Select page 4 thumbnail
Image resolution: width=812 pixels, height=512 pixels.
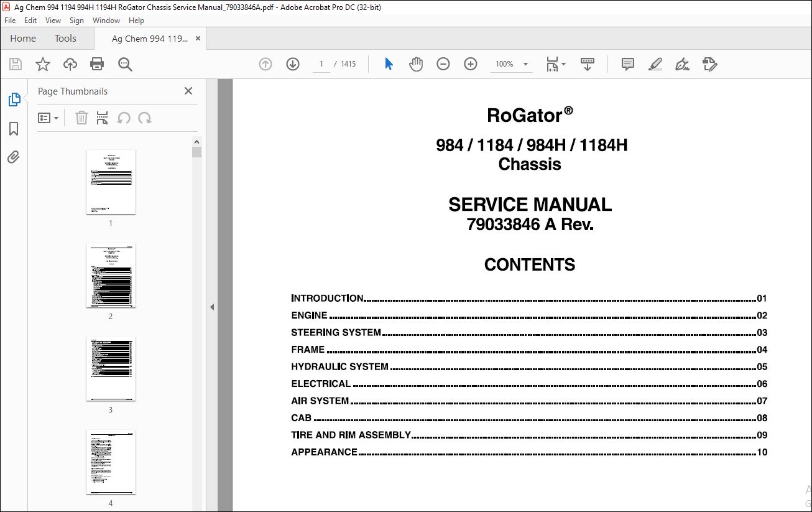(x=111, y=462)
